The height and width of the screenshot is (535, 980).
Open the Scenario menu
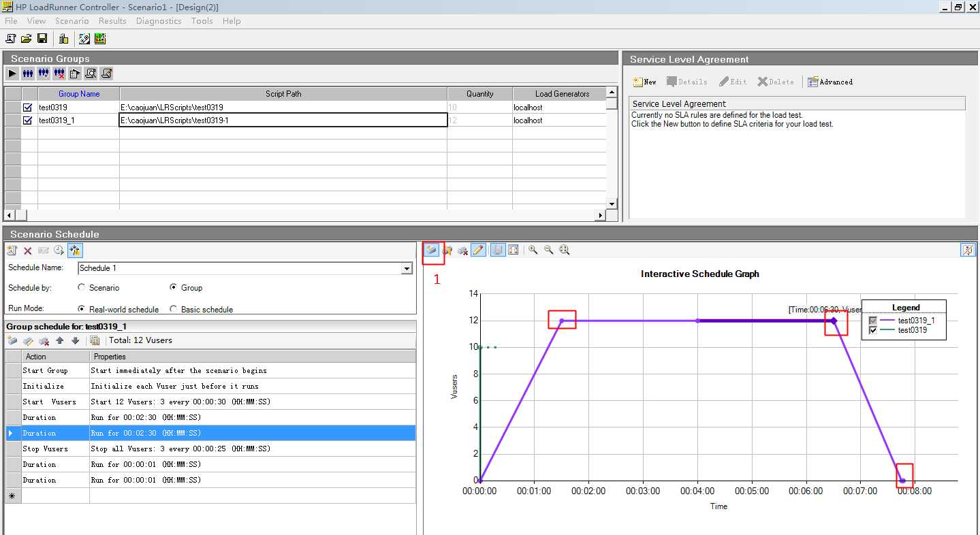(x=72, y=21)
